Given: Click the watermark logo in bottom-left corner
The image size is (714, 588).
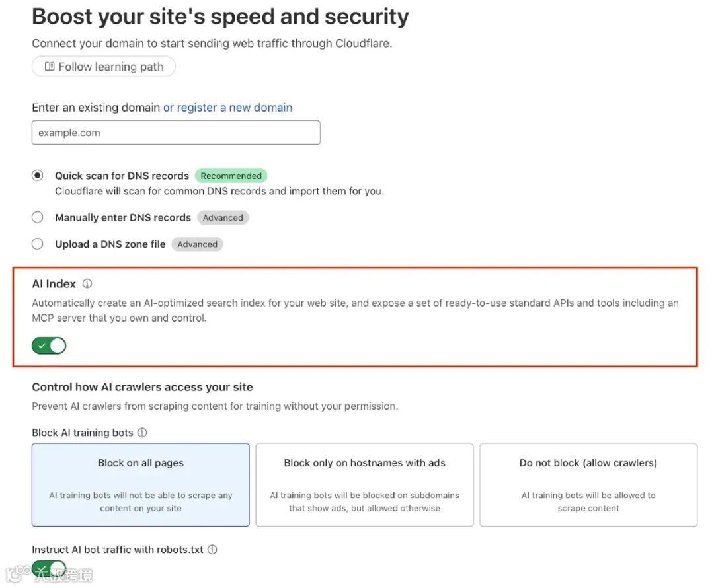Looking at the screenshot, I should (x=15, y=573).
